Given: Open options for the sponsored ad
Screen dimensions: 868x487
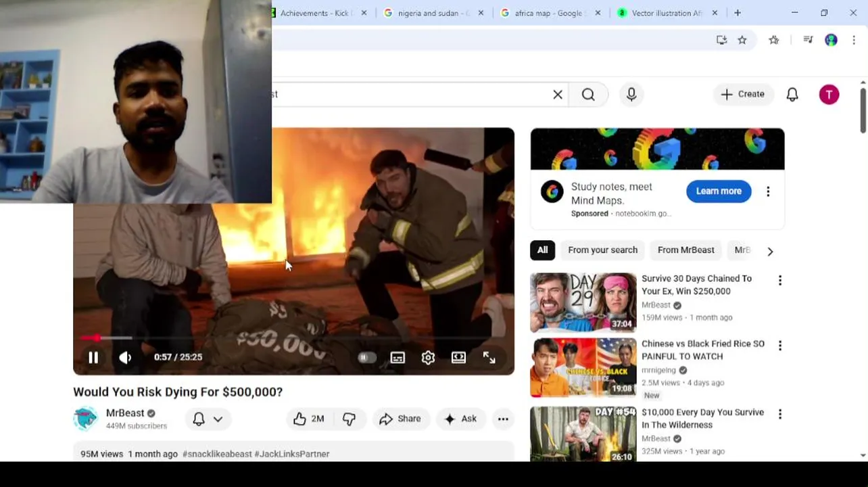Looking at the screenshot, I should pos(768,191).
